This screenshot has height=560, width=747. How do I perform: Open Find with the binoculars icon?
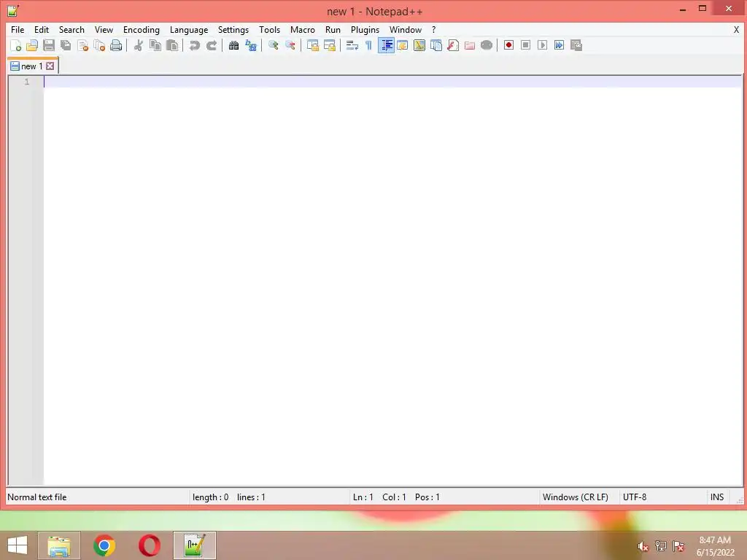pyautogui.click(x=233, y=45)
